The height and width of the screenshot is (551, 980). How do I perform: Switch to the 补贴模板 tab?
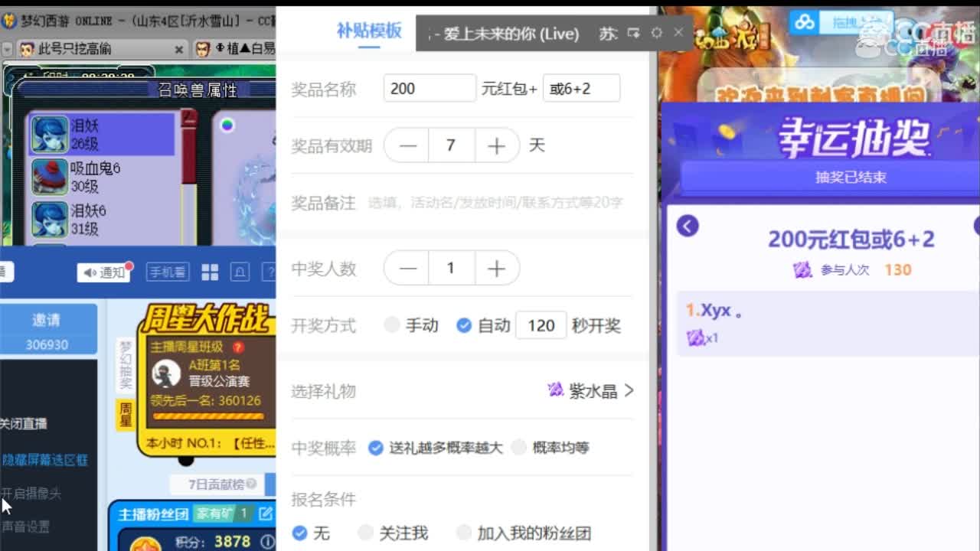pyautogui.click(x=369, y=31)
